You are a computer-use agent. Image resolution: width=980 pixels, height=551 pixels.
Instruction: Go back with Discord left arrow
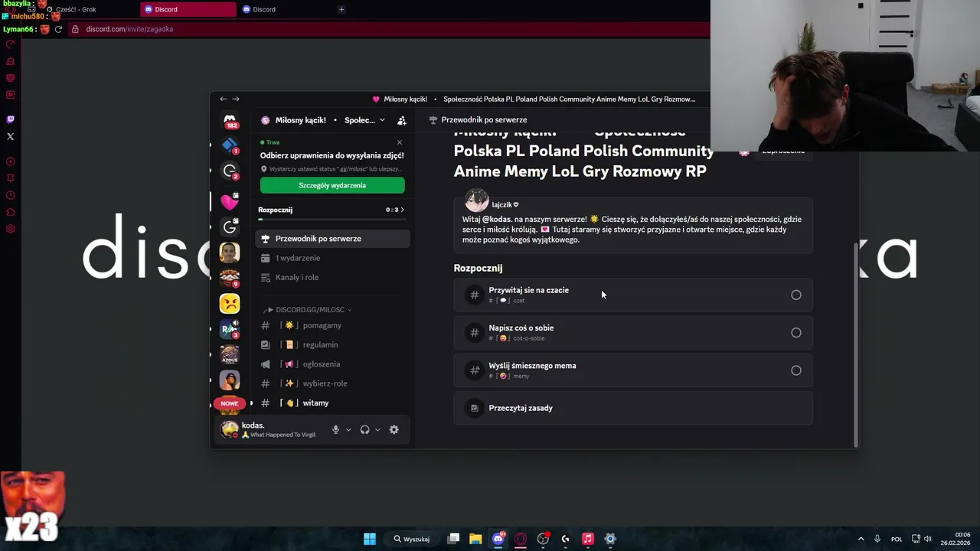[223, 99]
